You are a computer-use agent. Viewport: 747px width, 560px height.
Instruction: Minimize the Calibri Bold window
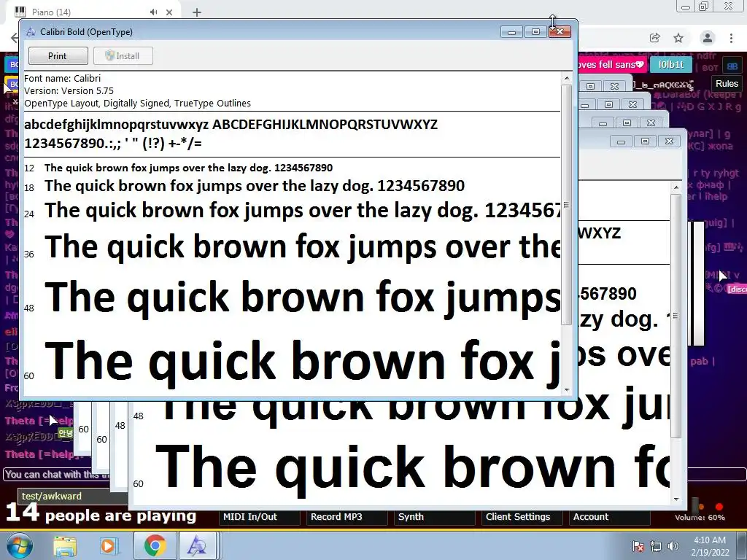pos(511,32)
